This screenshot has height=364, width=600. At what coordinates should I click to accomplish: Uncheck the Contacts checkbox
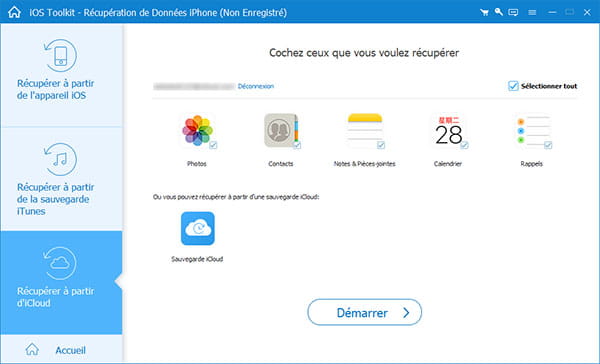(x=297, y=145)
